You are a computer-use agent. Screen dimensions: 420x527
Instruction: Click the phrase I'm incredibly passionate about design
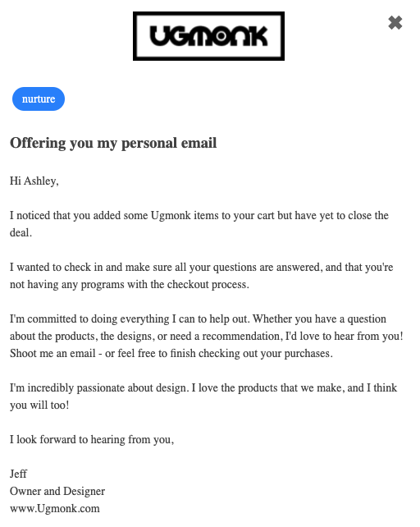(x=99, y=388)
